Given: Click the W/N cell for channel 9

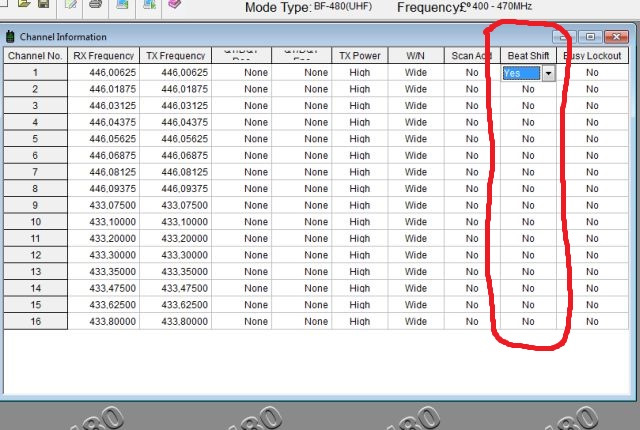Looking at the screenshot, I should pos(415,206).
